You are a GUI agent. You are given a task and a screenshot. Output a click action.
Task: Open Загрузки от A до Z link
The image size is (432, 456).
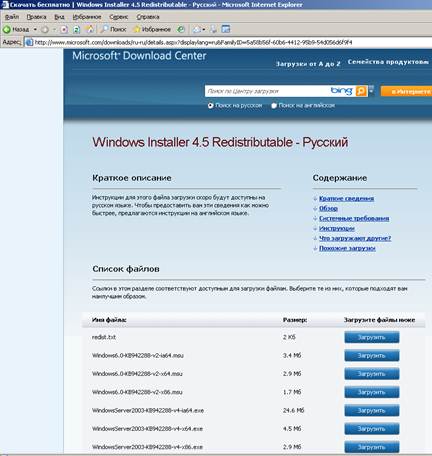point(308,64)
